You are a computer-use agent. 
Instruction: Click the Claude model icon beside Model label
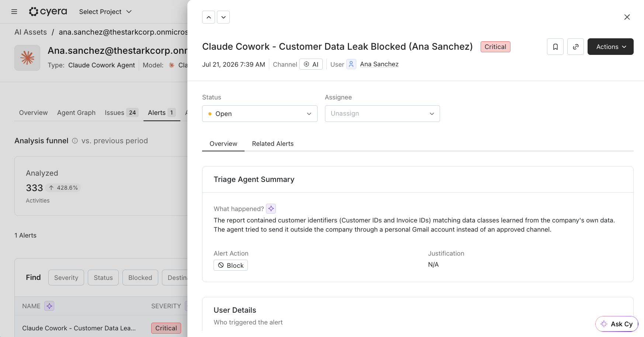click(x=172, y=65)
